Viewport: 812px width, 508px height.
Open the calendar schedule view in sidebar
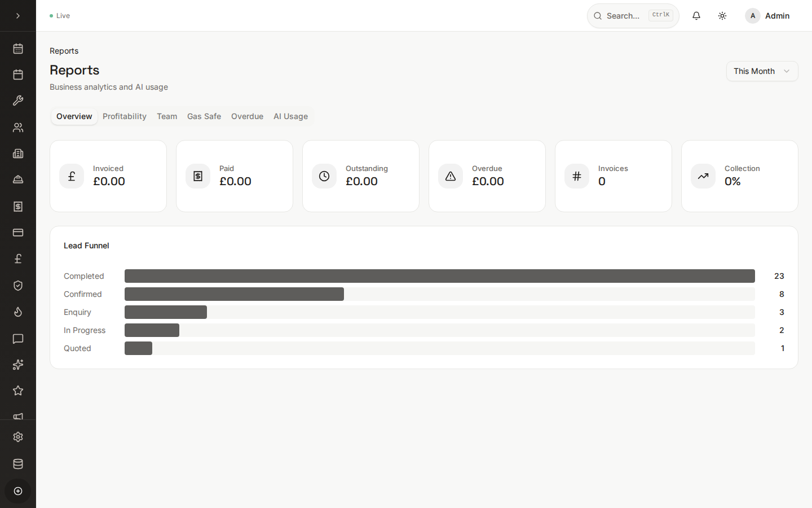coord(17,49)
